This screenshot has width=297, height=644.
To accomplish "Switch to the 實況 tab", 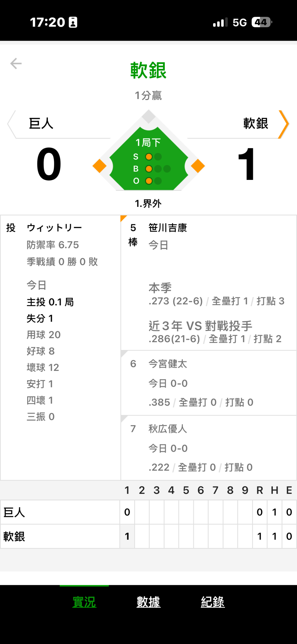I will pyautogui.click(x=84, y=602).
